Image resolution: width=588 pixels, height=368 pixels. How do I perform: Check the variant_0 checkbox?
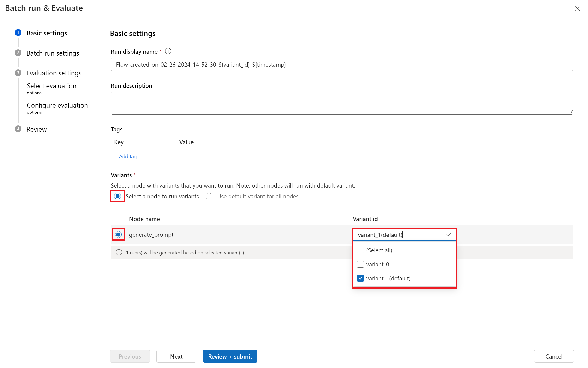pyautogui.click(x=360, y=264)
